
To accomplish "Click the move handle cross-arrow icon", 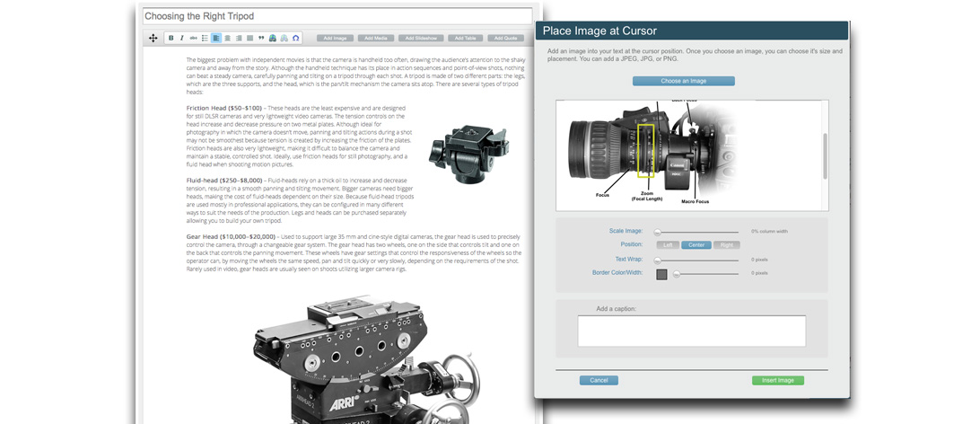I will [153, 39].
